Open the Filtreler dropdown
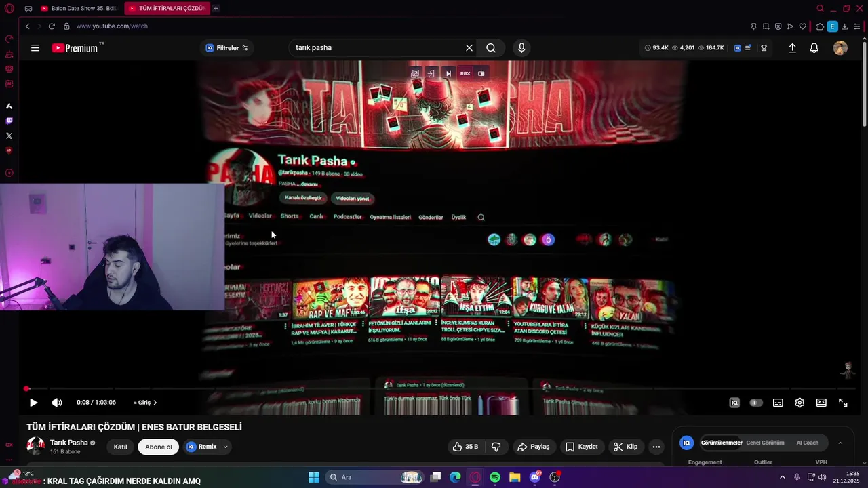Viewport: 868px width, 488px height. point(227,48)
